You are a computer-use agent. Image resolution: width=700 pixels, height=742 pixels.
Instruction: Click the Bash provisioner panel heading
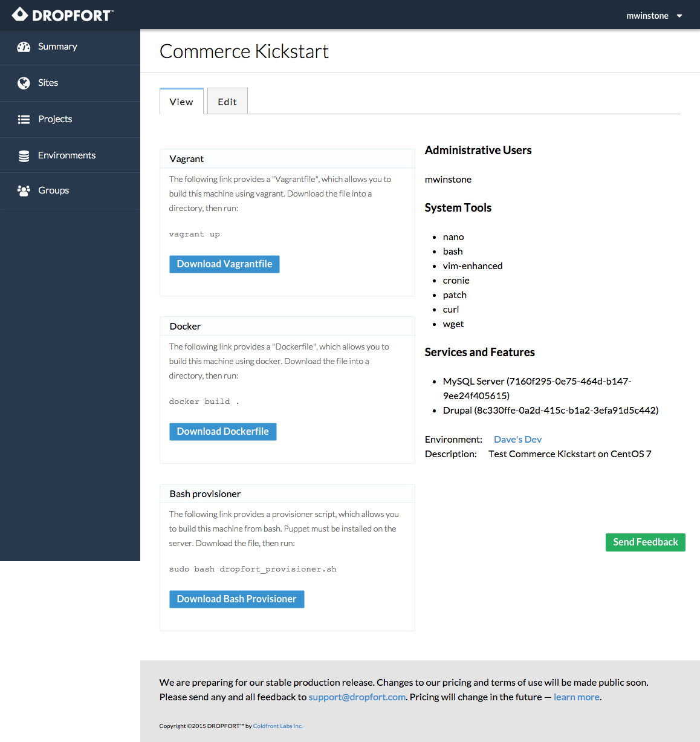pos(205,494)
